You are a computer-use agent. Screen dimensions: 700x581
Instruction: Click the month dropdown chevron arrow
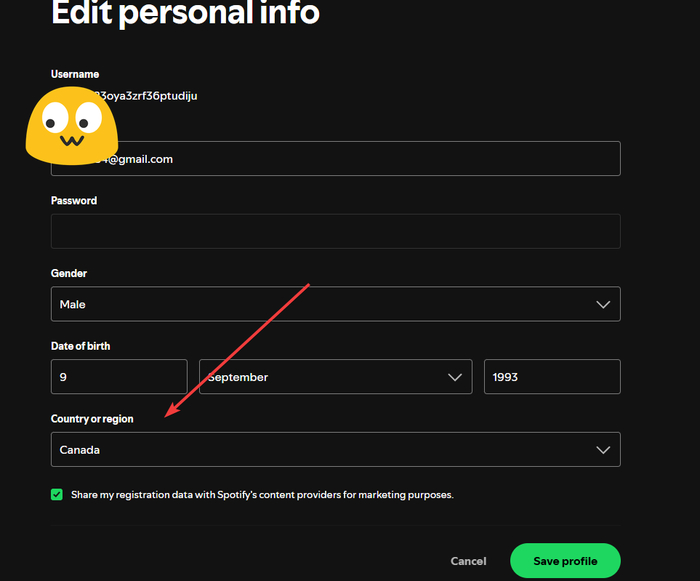455,377
